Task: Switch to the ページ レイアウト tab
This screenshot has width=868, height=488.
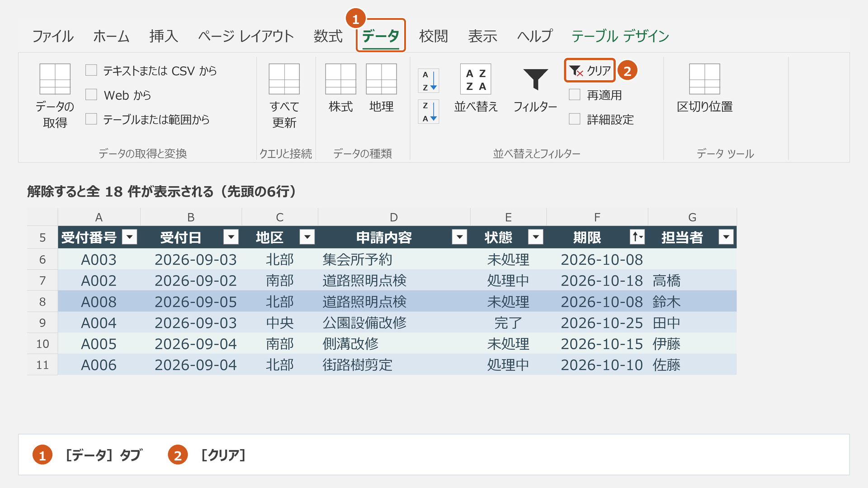Action: click(246, 36)
